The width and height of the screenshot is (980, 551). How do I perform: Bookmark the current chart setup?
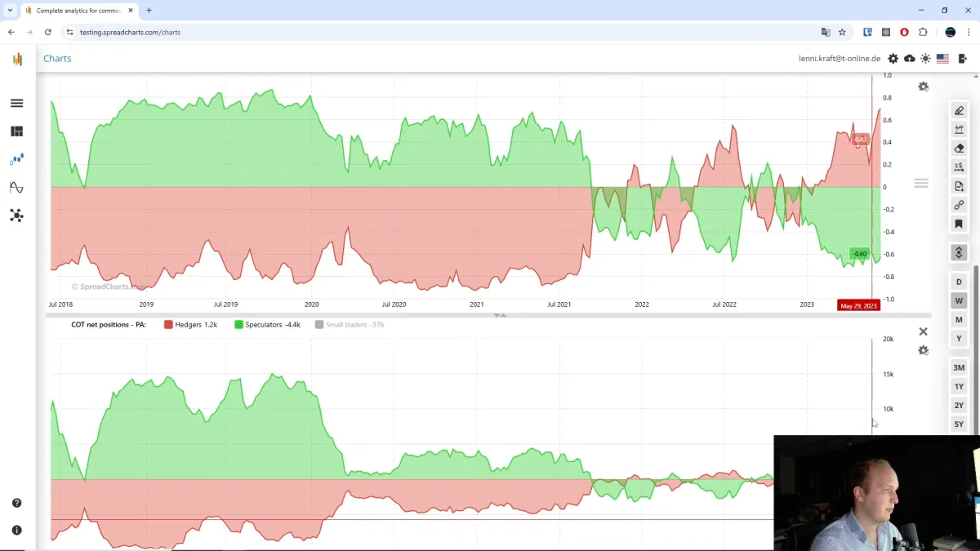959,224
